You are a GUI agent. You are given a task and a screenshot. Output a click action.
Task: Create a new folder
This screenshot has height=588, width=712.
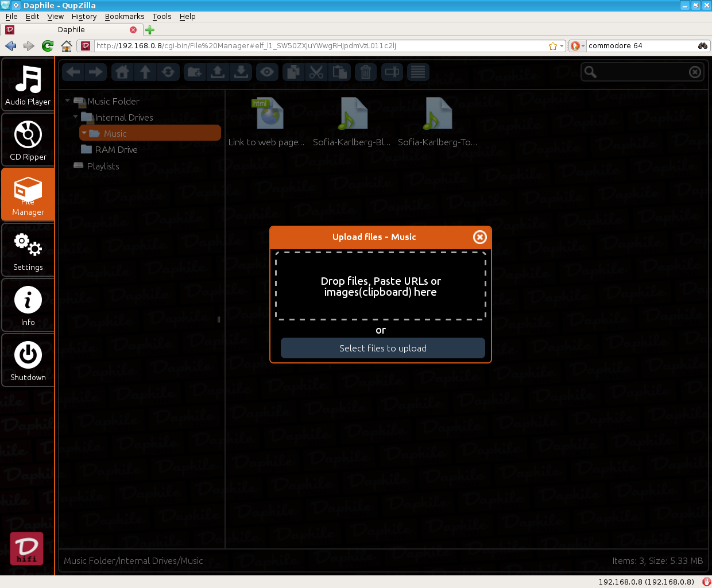tap(195, 72)
